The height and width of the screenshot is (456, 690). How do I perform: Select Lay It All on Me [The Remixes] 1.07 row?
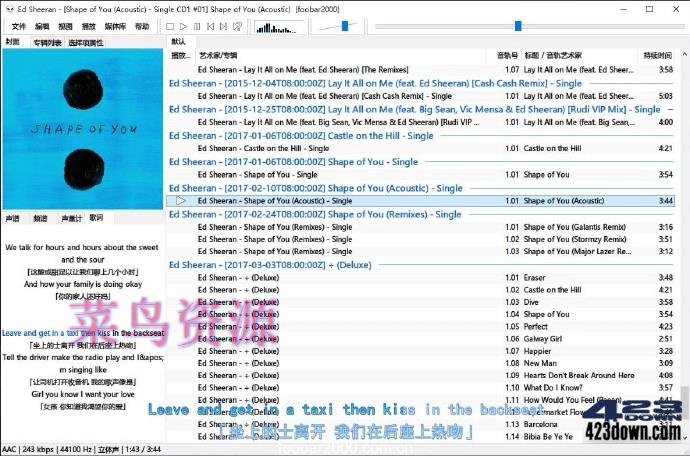pyautogui.click(x=422, y=70)
